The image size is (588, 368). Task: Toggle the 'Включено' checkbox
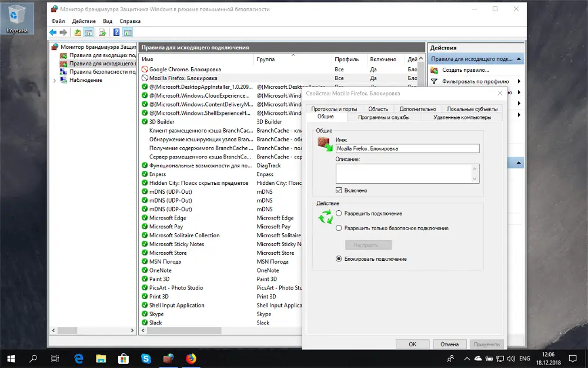click(339, 190)
